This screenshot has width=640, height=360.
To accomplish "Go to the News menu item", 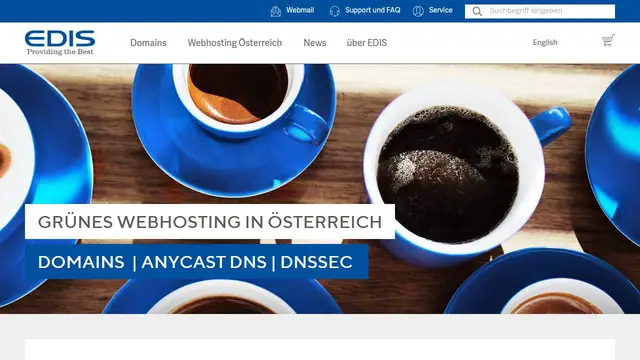I will pyautogui.click(x=315, y=43).
